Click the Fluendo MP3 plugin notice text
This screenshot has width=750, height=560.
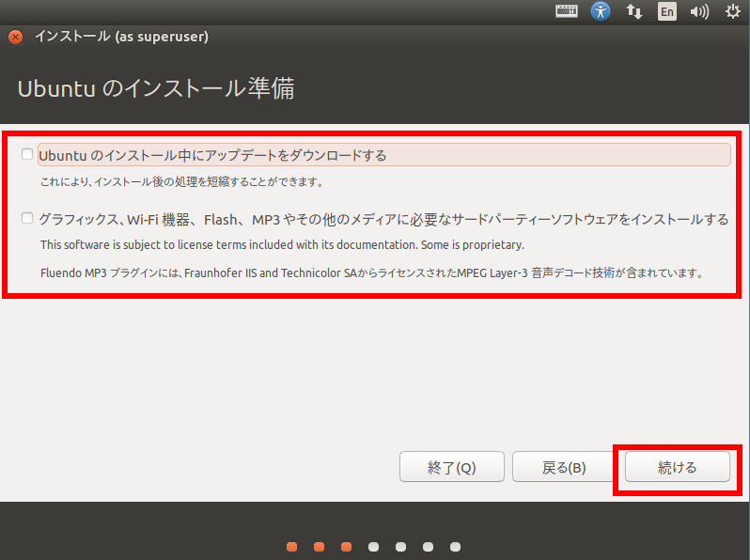pyautogui.click(x=372, y=273)
